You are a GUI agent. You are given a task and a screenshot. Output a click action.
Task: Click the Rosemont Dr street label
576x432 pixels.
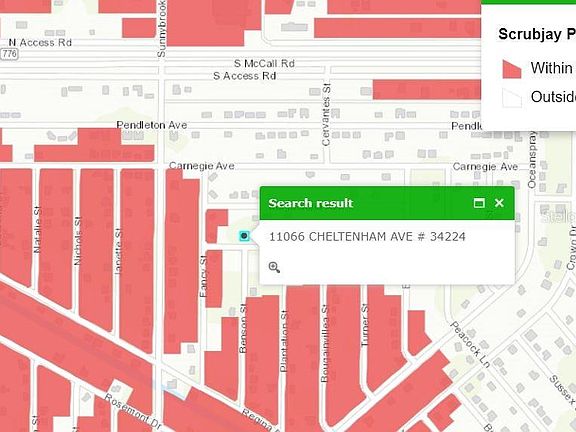pyautogui.click(x=133, y=411)
